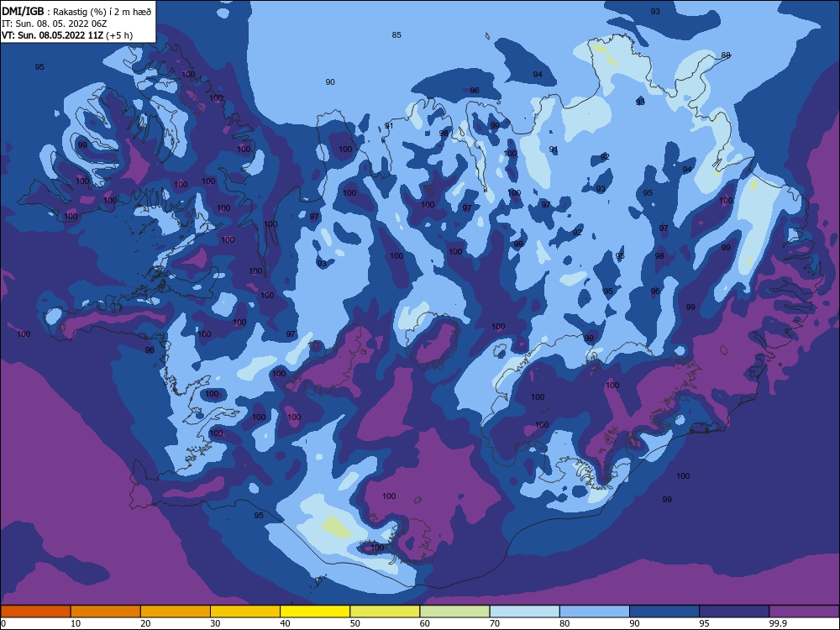Click the 'IT: Sun. 08. 05. 2022 06Z' line
This screenshot has width=840, height=630.
(x=55, y=24)
